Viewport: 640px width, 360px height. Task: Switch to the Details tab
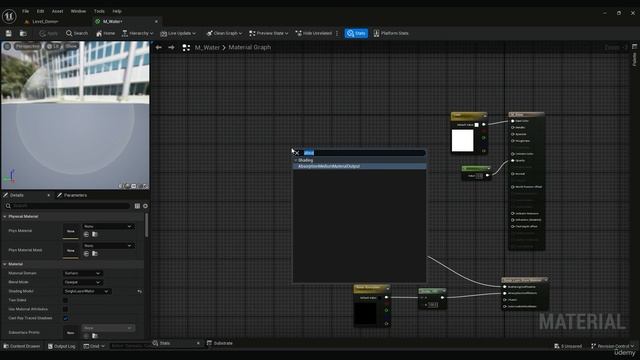tap(16, 196)
